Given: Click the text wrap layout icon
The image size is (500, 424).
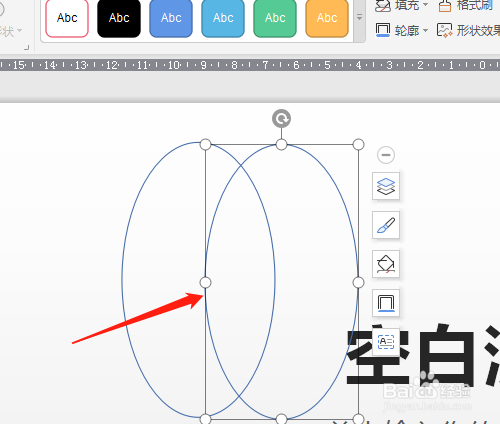Looking at the screenshot, I should tap(386, 342).
